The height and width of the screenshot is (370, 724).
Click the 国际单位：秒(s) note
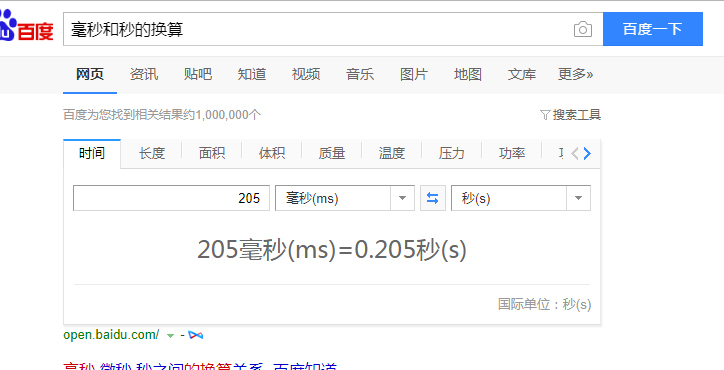[x=544, y=304]
